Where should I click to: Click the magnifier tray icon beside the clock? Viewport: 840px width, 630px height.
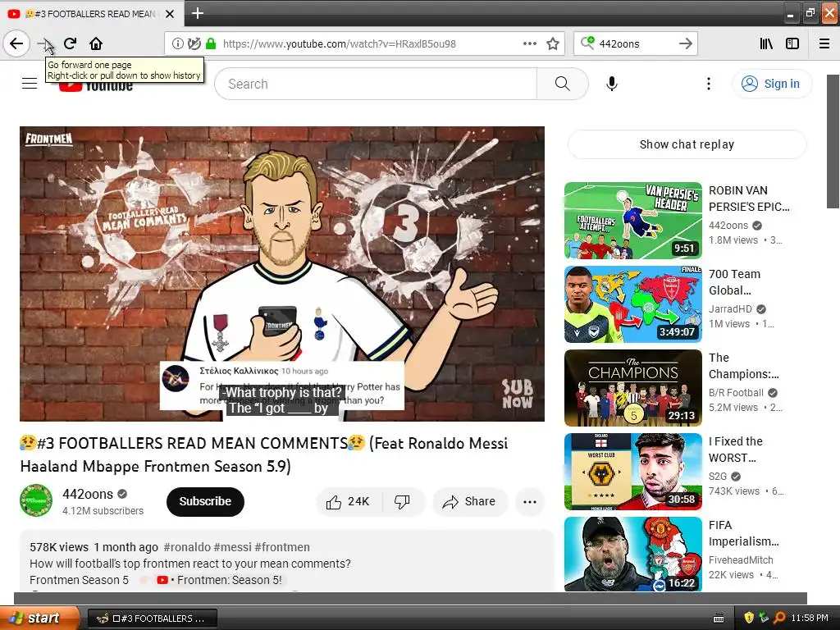coord(779,618)
